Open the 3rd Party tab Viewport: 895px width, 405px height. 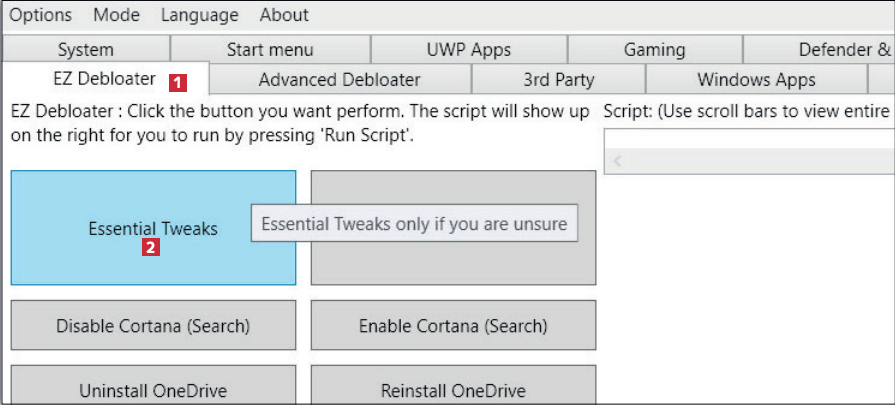point(558,80)
